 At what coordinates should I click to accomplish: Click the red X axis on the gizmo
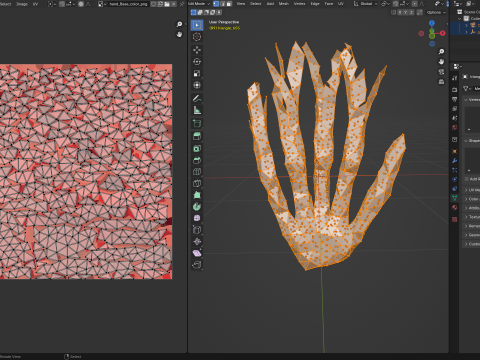(x=443, y=33)
